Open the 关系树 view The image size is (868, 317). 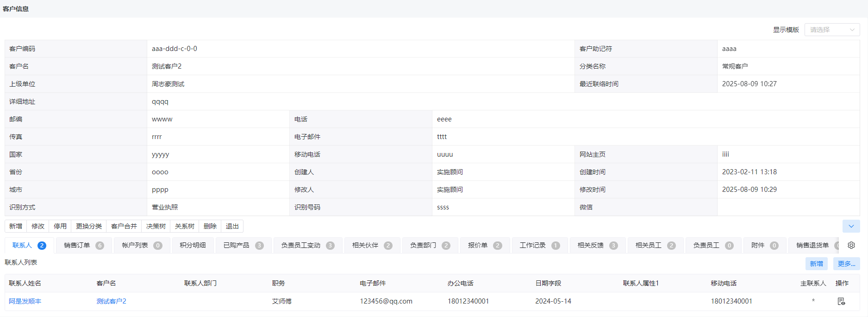[x=185, y=226]
